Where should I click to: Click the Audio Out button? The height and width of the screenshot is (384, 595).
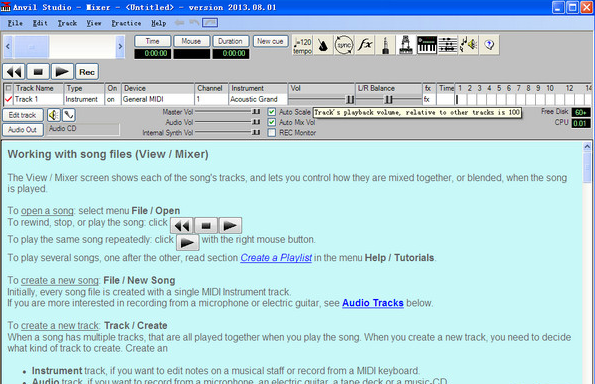(x=22, y=130)
